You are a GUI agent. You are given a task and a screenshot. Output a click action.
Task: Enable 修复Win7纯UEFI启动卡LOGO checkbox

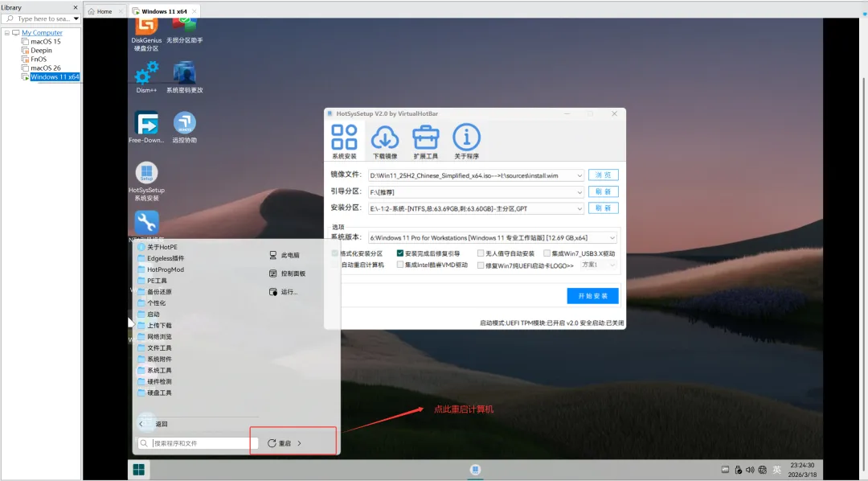[481, 265]
